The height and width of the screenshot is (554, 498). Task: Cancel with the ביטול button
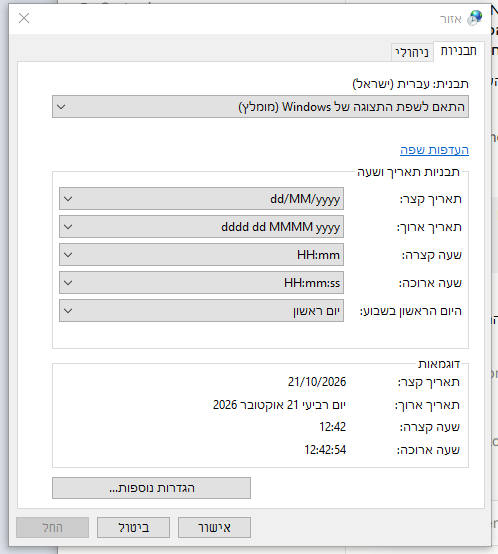coord(134,528)
